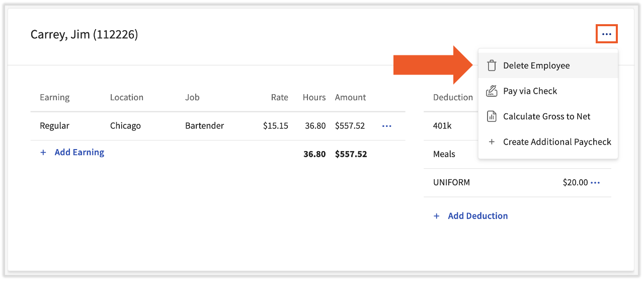Open three-dot options for the UNIFORM deduction

[595, 183]
